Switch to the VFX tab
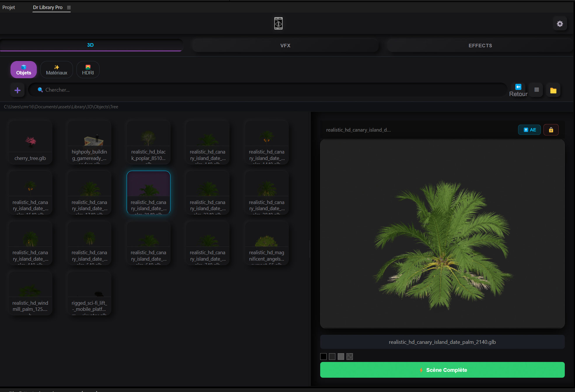The image size is (575, 392). click(x=285, y=46)
